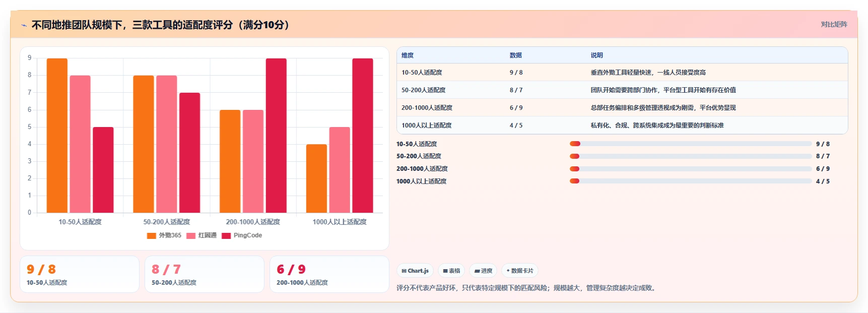Click the progress bar for 200-1000人适配度
This screenshot has width=868, height=313.
click(691, 169)
